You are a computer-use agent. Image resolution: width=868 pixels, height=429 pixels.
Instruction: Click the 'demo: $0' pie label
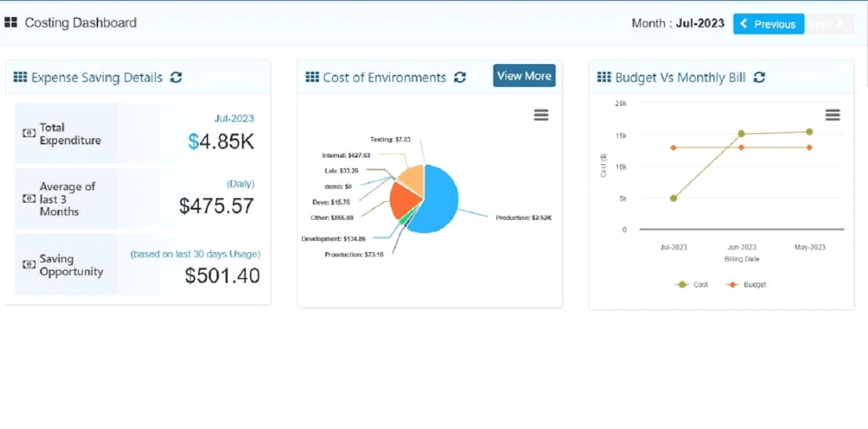point(338,187)
